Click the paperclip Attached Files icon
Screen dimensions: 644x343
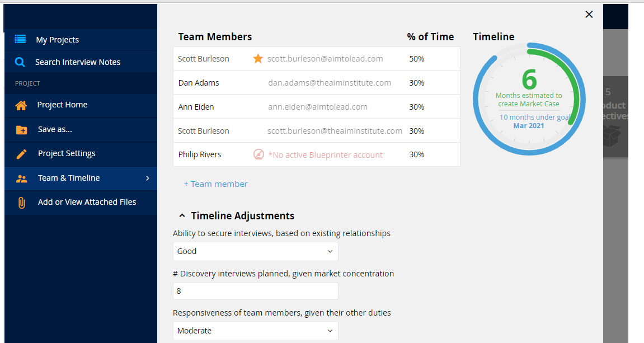coord(21,203)
